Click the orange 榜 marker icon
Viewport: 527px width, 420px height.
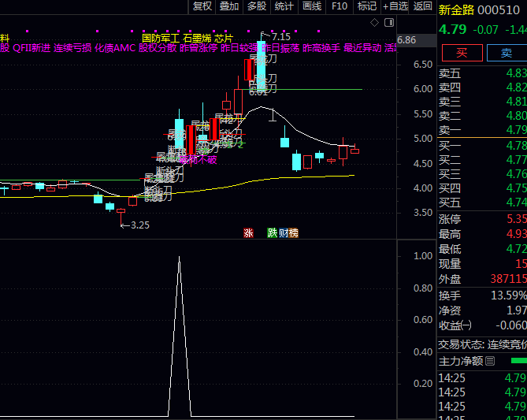tap(293, 232)
